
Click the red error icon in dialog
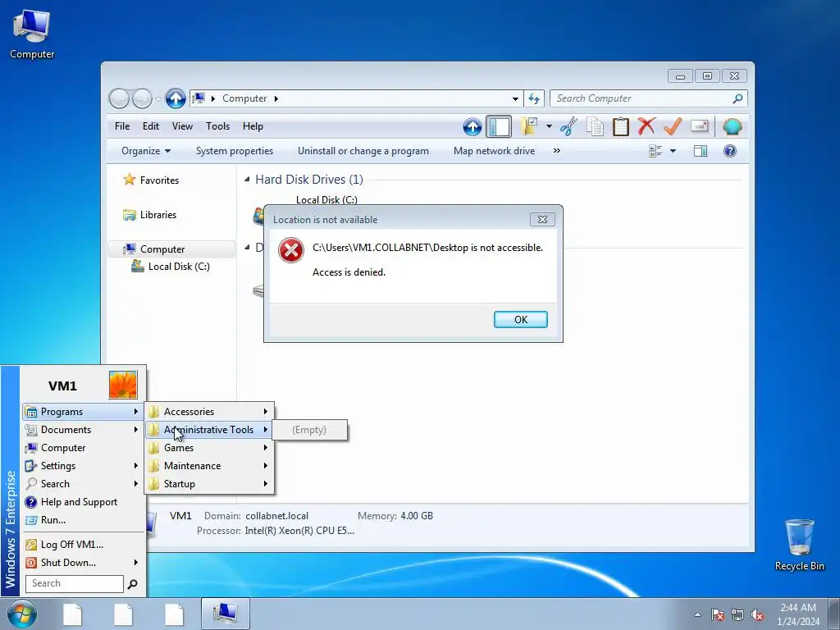tap(291, 250)
